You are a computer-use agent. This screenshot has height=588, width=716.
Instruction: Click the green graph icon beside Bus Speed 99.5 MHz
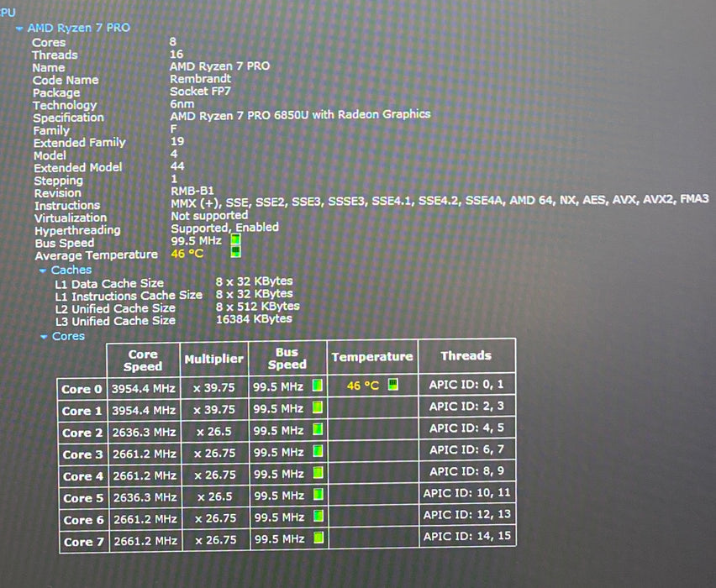235,239
